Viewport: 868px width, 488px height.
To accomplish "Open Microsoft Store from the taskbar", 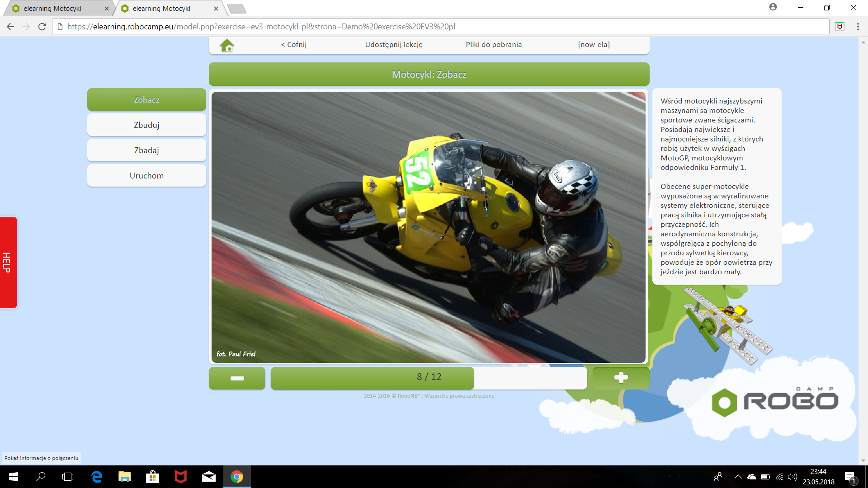I will 153,477.
